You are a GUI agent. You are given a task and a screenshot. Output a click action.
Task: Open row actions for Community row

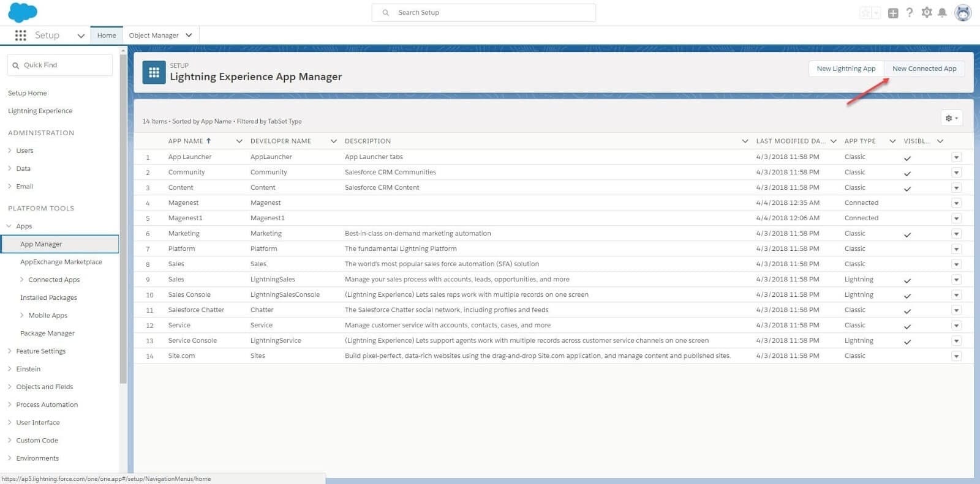pos(956,173)
